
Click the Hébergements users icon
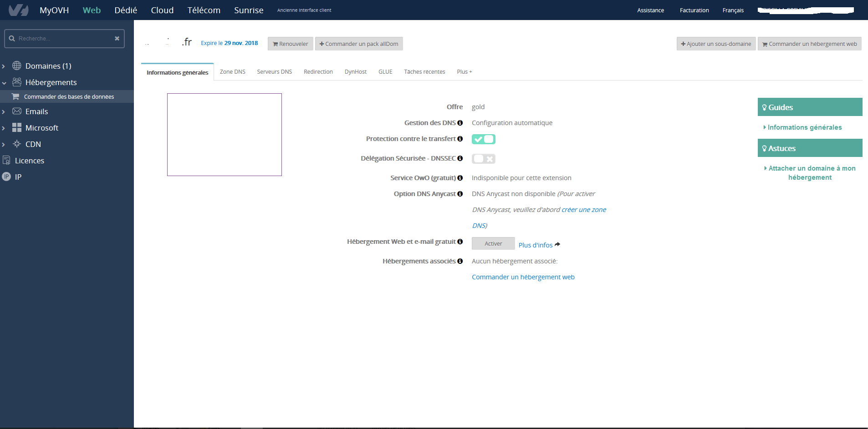(x=17, y=82)
